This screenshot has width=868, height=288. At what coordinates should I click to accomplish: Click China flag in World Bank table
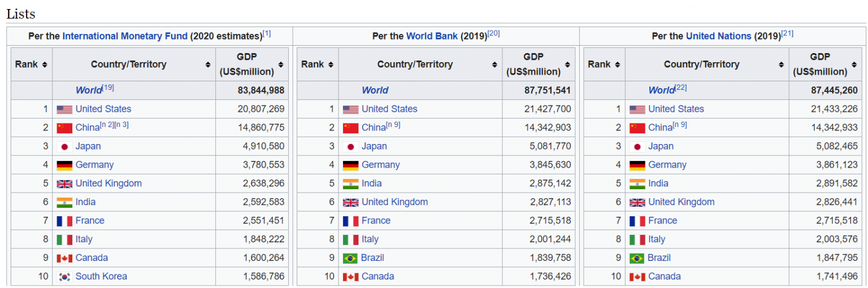click(350, 128)
